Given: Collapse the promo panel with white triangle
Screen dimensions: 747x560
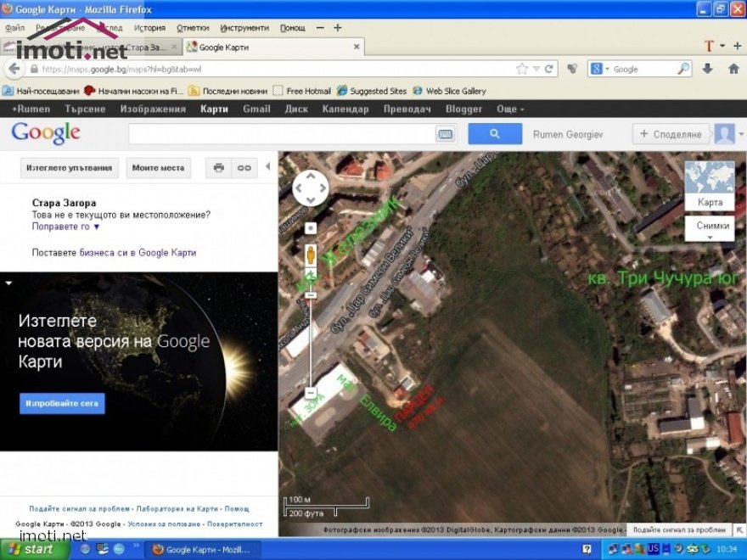Looking at the screenshot, I should [8, 283].
